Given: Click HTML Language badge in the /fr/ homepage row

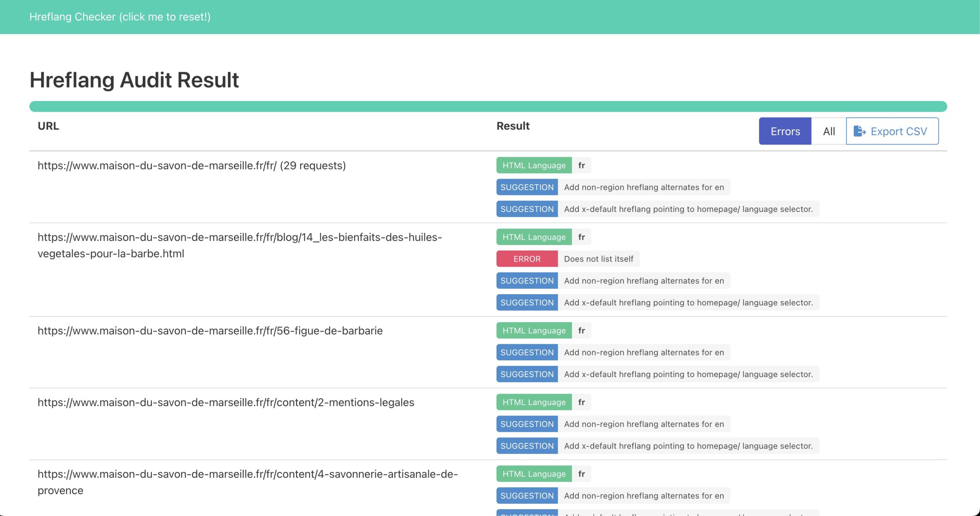Looking at the screenshot, I should (x=534, y=165).
